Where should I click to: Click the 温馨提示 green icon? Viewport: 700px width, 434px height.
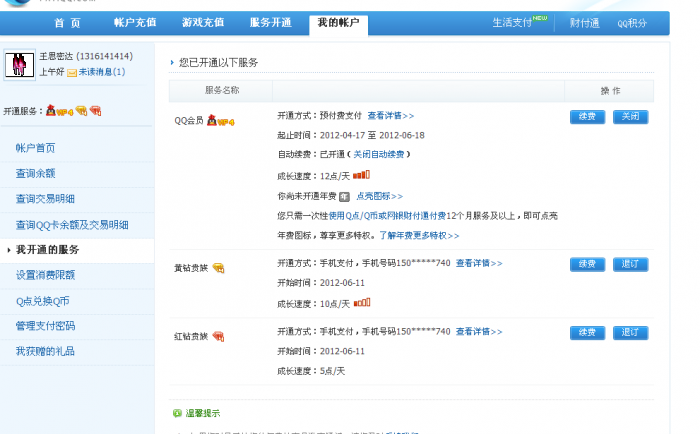coord(177,413)
